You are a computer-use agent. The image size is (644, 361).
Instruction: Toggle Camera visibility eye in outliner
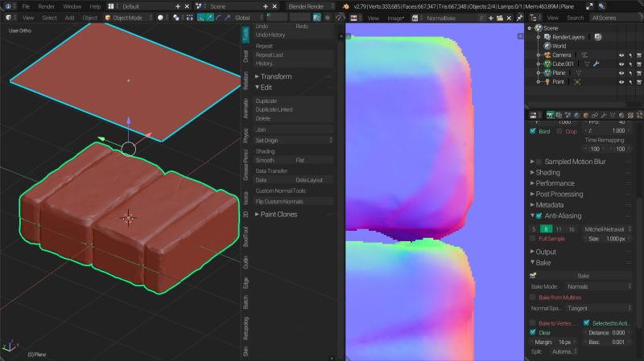click(x=621, y=55)
